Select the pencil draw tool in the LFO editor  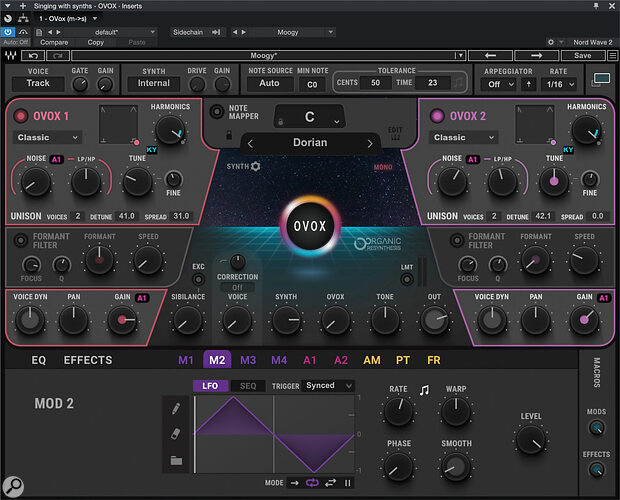(x=176, y=409)
